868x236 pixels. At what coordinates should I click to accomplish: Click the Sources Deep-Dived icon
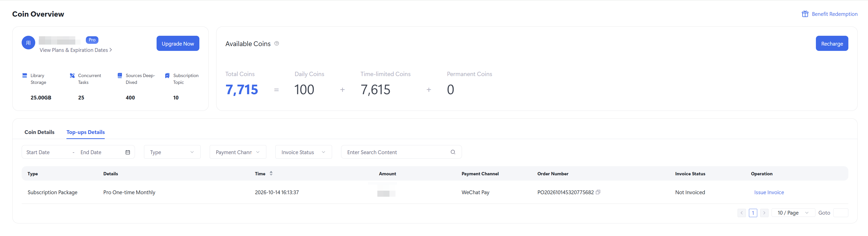tap(120, 76)
